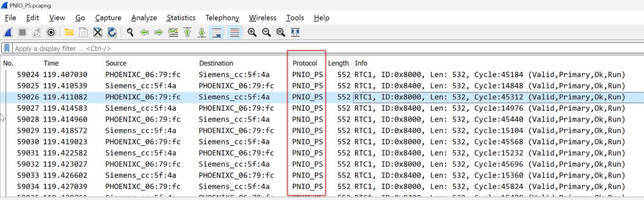Viewport: 644px width, 200px height.
Task: Open the Capture menu
Action: click(x=108, y=18)
